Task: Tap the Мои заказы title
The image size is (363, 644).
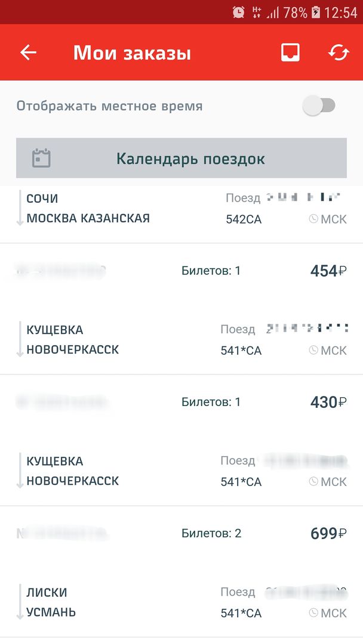Action: 132,53
